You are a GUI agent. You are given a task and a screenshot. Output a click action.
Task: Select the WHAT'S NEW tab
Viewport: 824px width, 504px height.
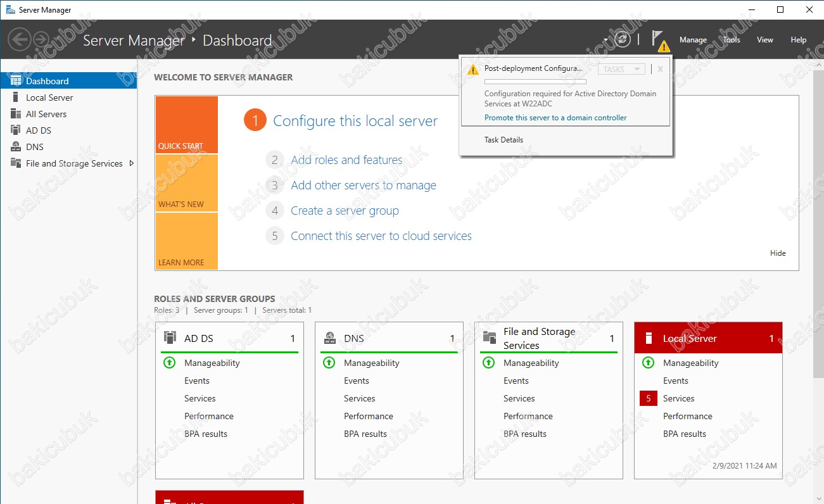tap(186, 183)
